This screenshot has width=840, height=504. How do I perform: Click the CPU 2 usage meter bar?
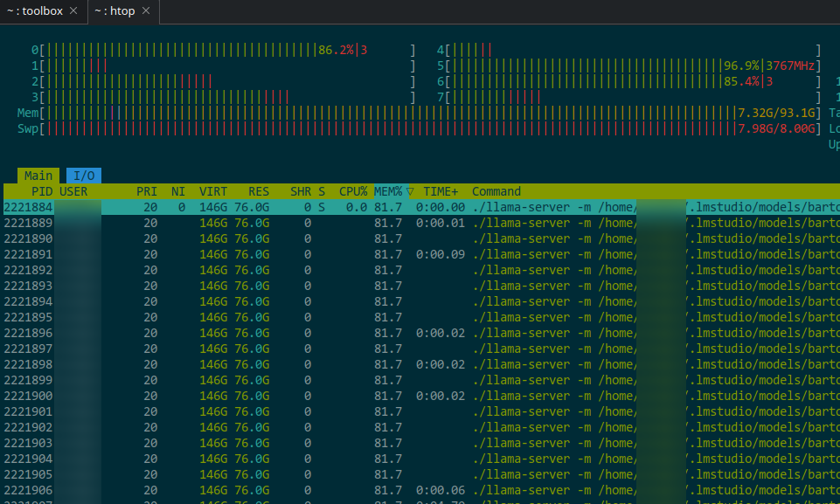point(224,81)
